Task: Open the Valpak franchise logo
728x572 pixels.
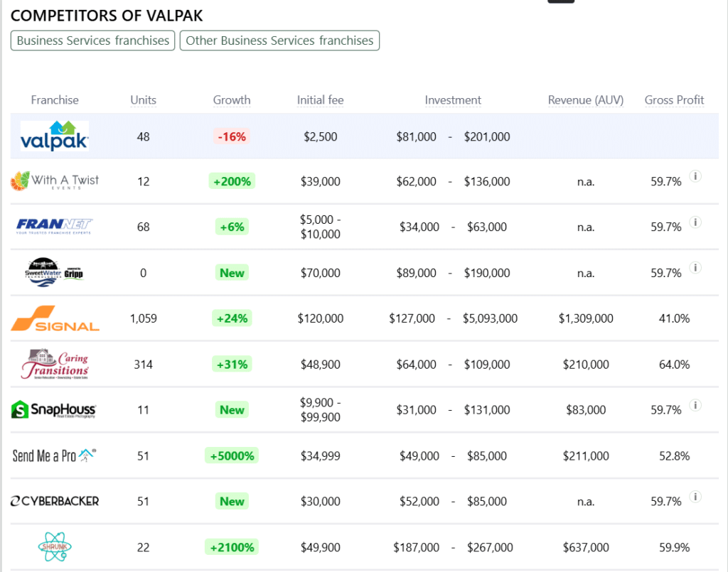Action: click(x=55, y=136)
